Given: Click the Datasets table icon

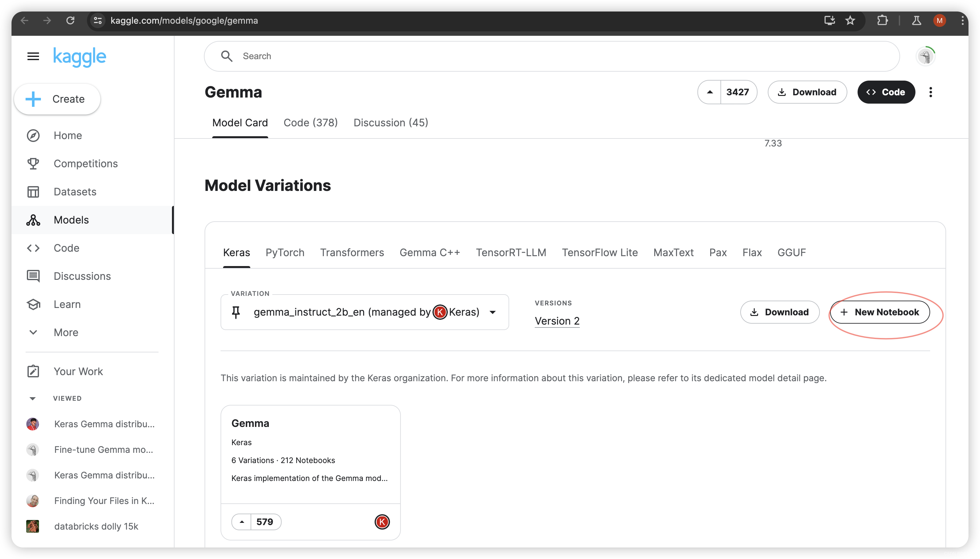Looking at the screenshot, I should pyautogui.click(x=33, y=192).
